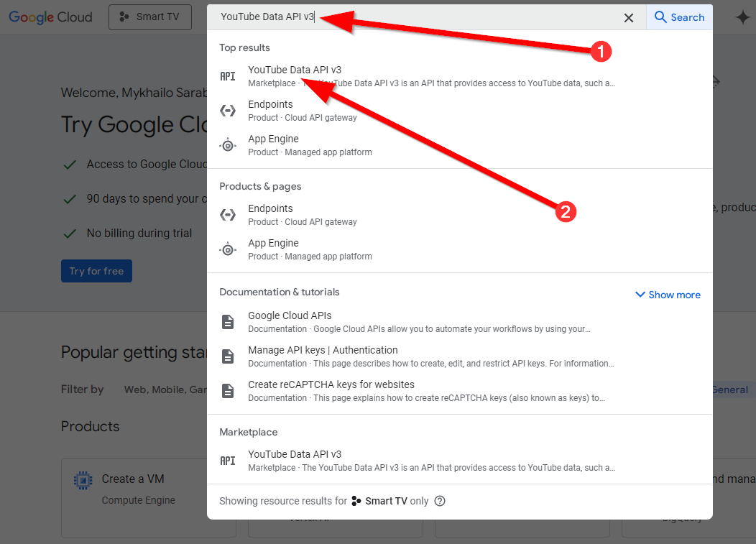Click the Compute Engine chip icon
The height and width of the screenshot is (544, 756).
(x=83, y=480)
